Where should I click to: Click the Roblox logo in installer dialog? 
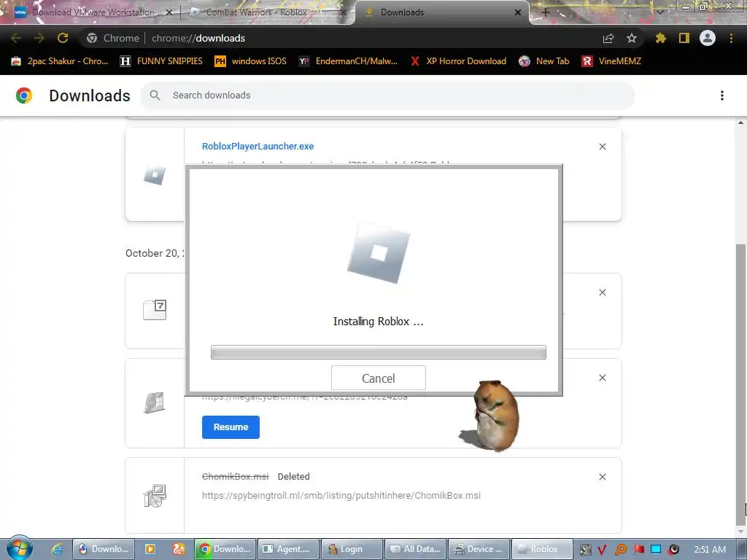pyautogui.click(x=379, y=252)
